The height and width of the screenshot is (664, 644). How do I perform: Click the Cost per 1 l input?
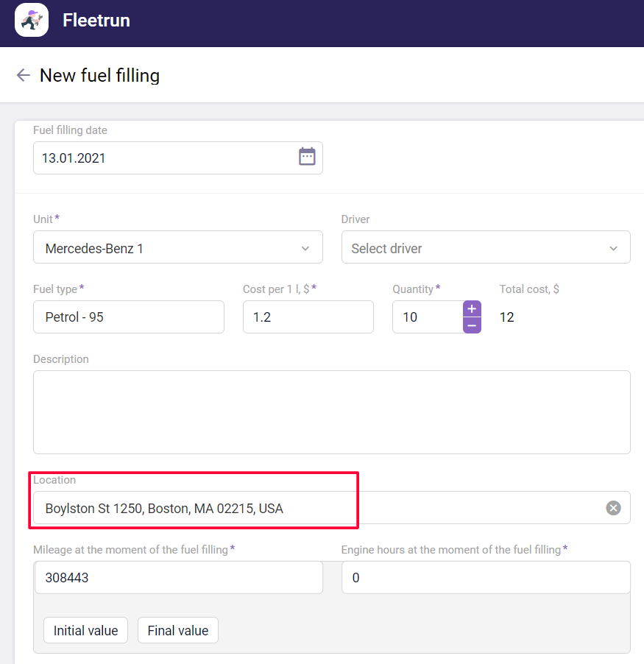pyautogui.click(x=308, y=317)
